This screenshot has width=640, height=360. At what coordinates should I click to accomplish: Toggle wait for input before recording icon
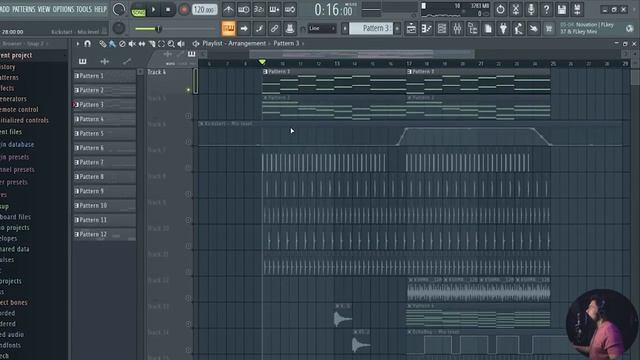244,9
